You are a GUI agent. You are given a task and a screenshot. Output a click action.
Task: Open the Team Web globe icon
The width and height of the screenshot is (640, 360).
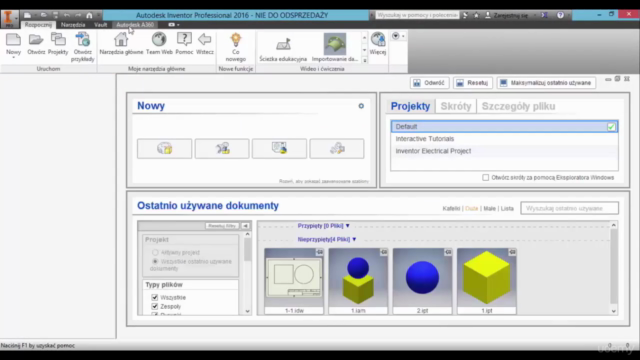(x=159, y=39)
